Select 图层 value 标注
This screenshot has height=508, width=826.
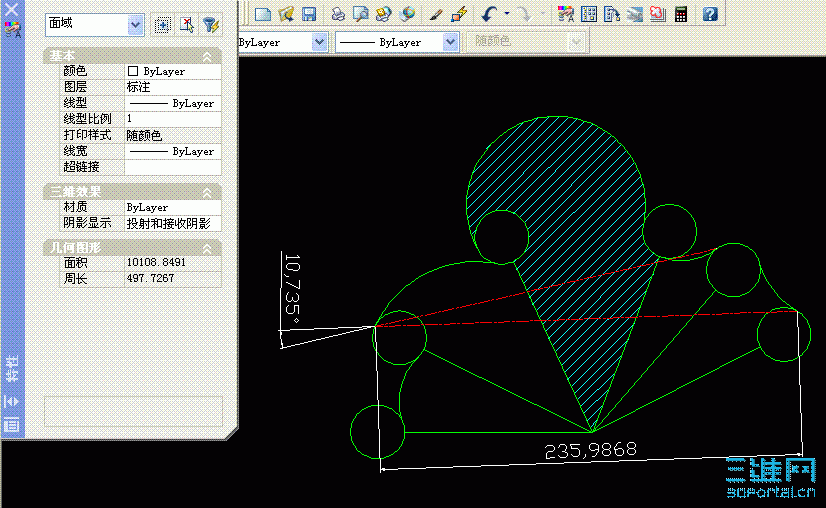[x=173, y=87]
